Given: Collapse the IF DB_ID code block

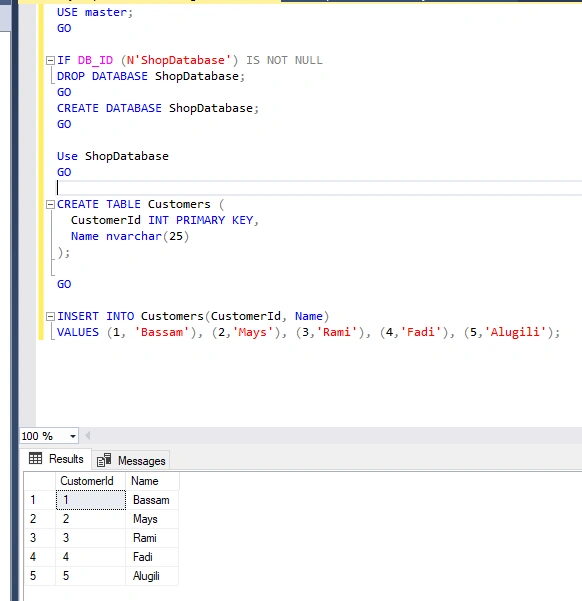Looking at the screenshot, I should coord(50,61).
